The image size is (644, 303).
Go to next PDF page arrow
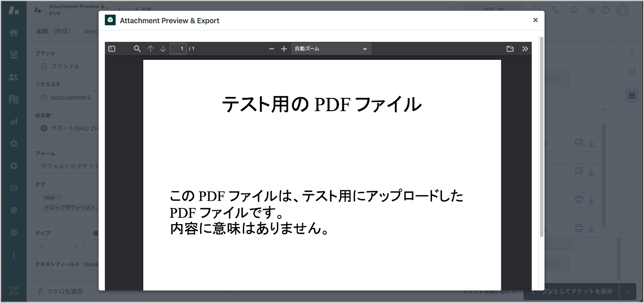(x=163, y=49)
